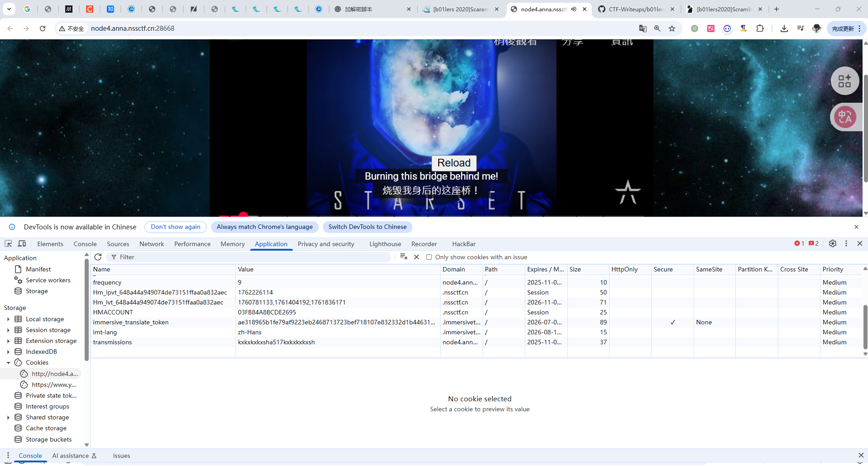
Task: Open the downloads icon in Chrome toolbar
Action: pyautogui.click(x=784, y=29)
